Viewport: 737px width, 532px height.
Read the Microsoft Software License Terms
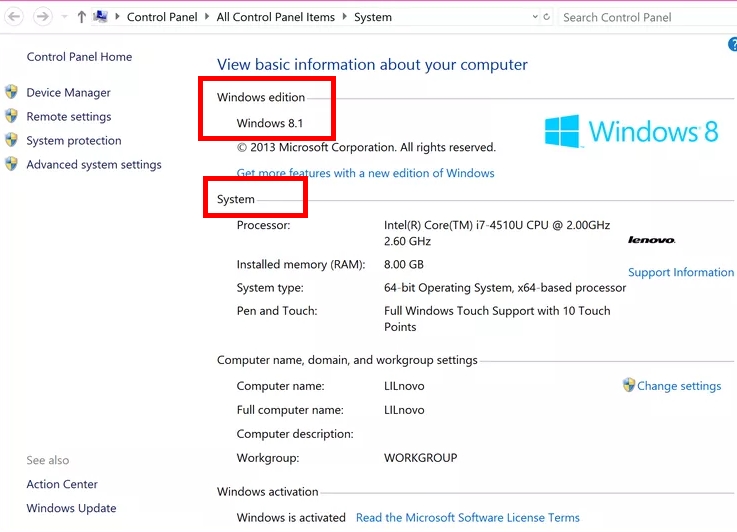coord(467,518)
